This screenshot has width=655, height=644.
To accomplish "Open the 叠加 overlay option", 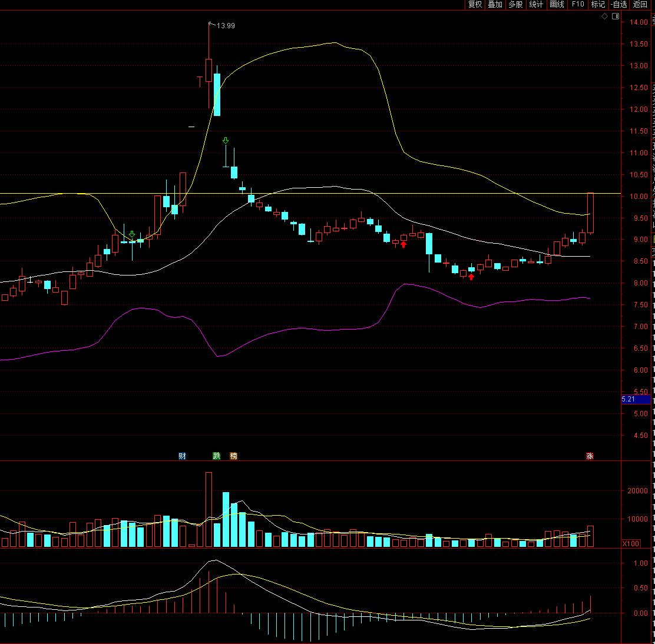I will [495, 5].
